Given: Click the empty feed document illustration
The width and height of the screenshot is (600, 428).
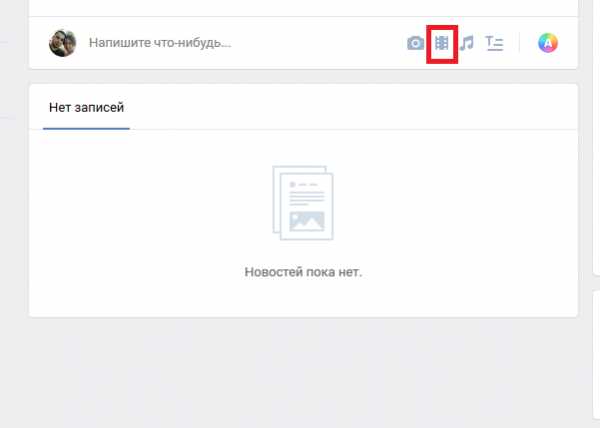Looking at the screenshot, I should [x=303, y=203].
